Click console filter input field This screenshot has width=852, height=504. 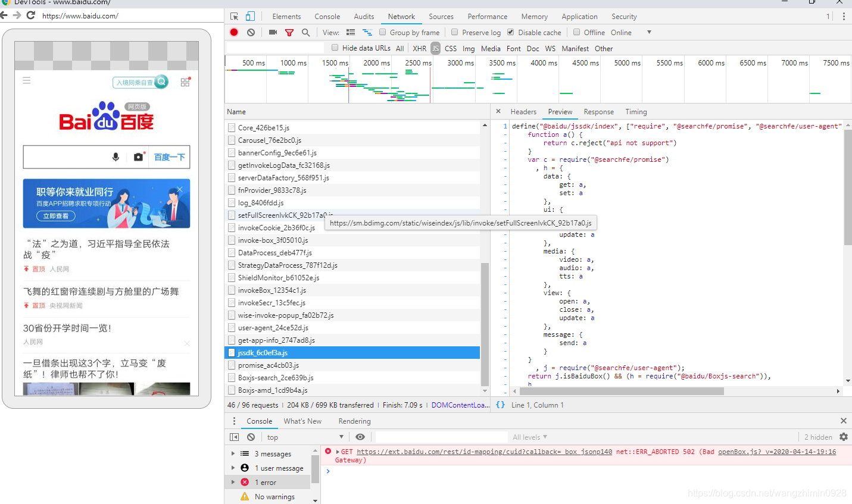pos(441,437)
